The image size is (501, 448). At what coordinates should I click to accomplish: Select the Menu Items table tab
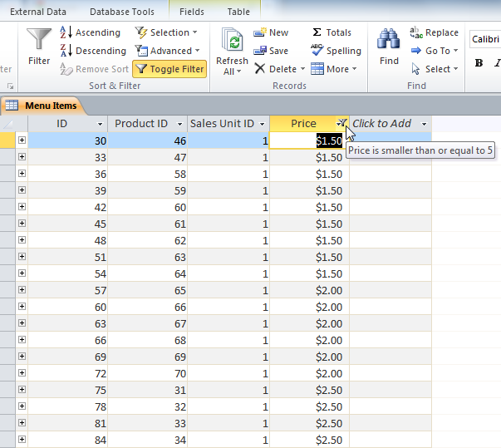[x=43, y=106]
